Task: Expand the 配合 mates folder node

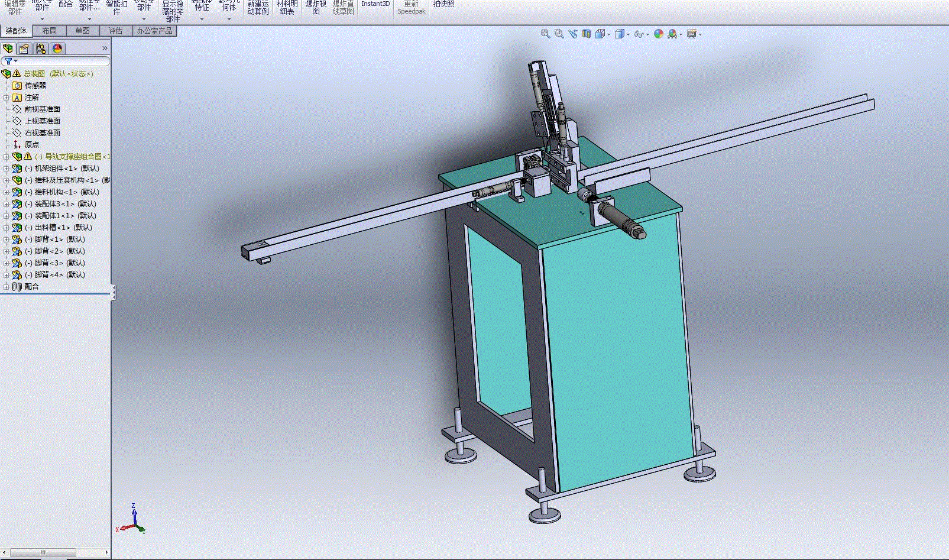Action: [6, 287]
